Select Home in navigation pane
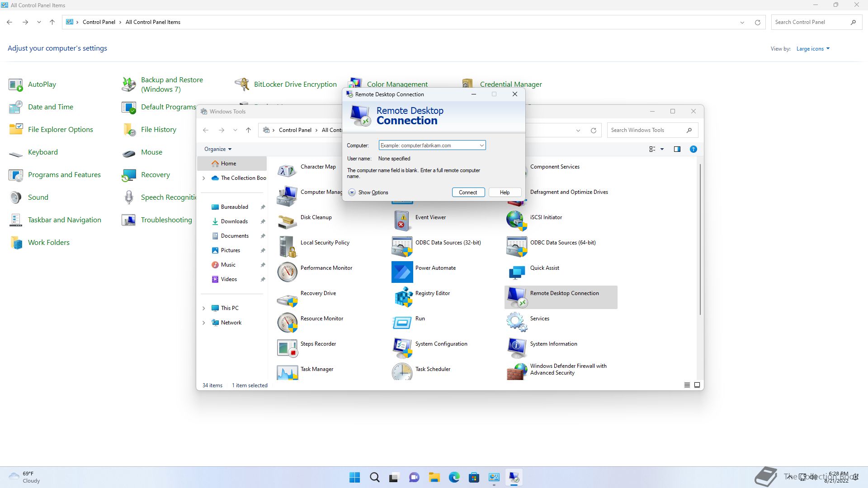The height and width of the screenshot is (488, 868). (232, 164)
